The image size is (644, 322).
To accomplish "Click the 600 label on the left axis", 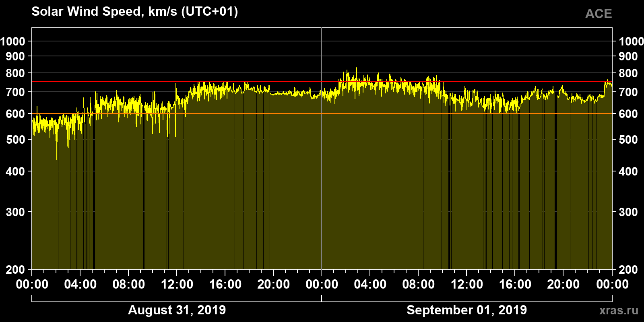I will coord(15,114).
